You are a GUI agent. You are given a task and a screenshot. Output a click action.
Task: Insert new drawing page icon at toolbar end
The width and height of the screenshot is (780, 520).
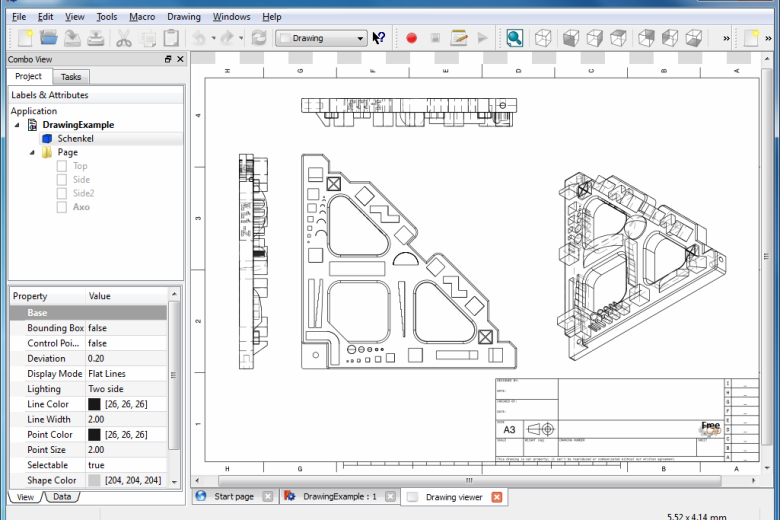coord(752,38)
